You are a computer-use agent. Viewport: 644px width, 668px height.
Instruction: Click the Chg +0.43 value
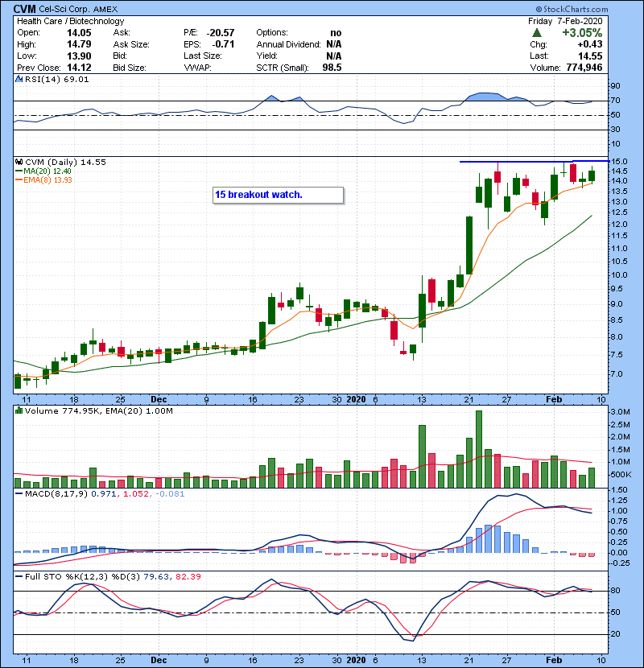590,44
